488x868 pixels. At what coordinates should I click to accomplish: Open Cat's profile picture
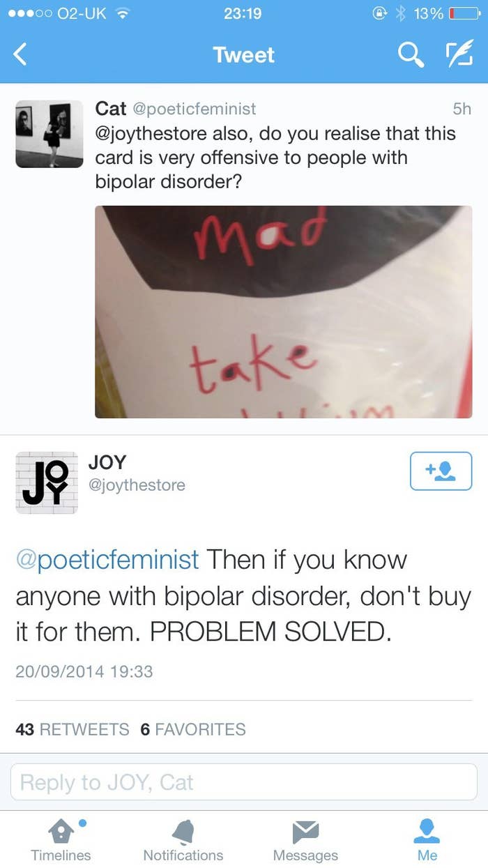[49, 134]
